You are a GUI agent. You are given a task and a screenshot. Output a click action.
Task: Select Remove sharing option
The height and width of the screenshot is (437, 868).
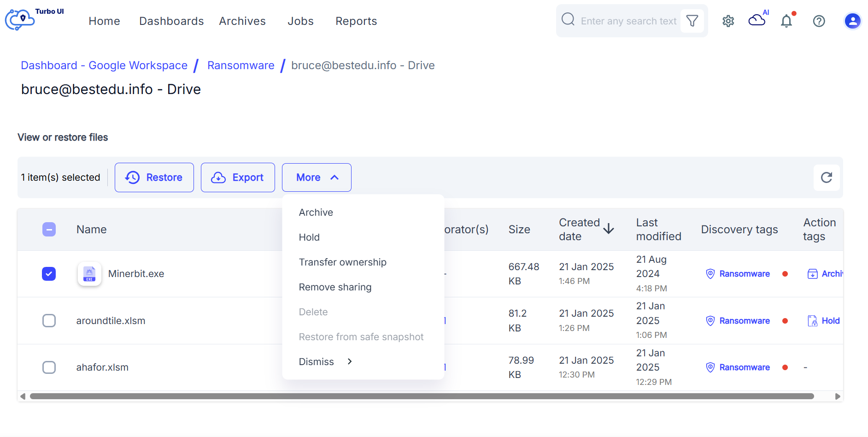point(335,287)
